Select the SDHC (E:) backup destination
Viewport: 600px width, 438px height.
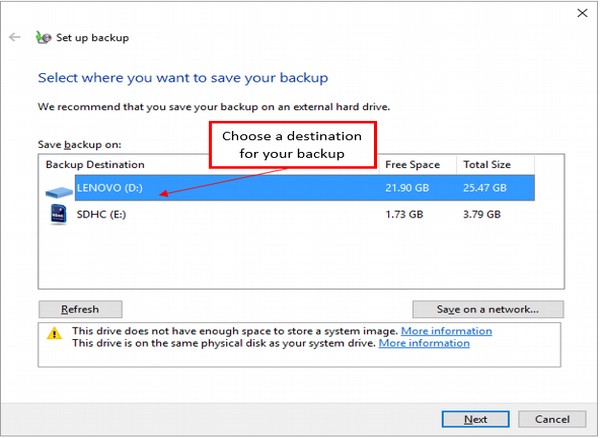102,214
